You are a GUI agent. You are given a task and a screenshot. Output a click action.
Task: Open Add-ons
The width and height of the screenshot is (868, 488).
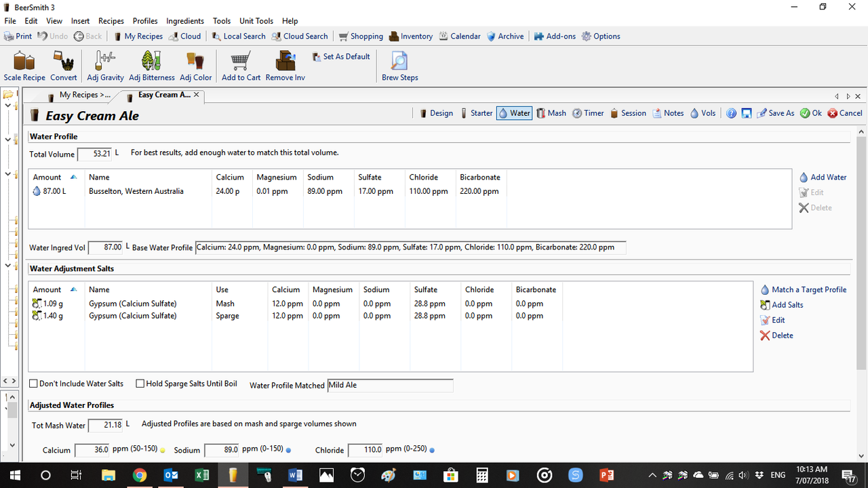pos(555,37)
